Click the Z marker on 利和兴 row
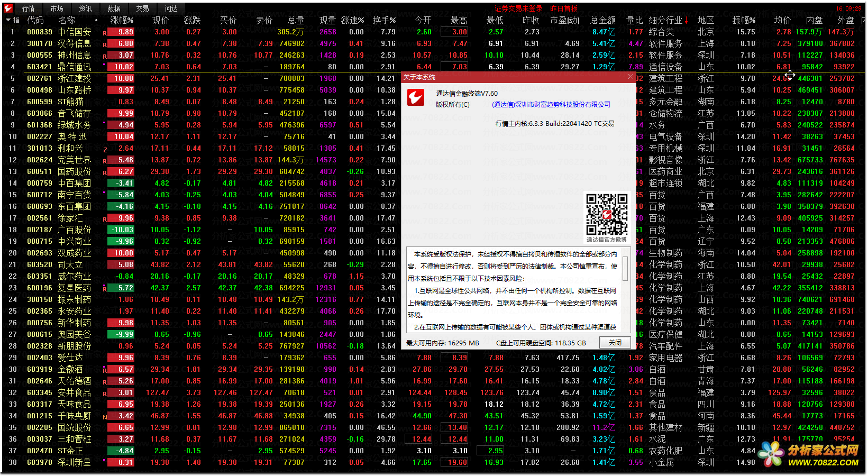 105,149
